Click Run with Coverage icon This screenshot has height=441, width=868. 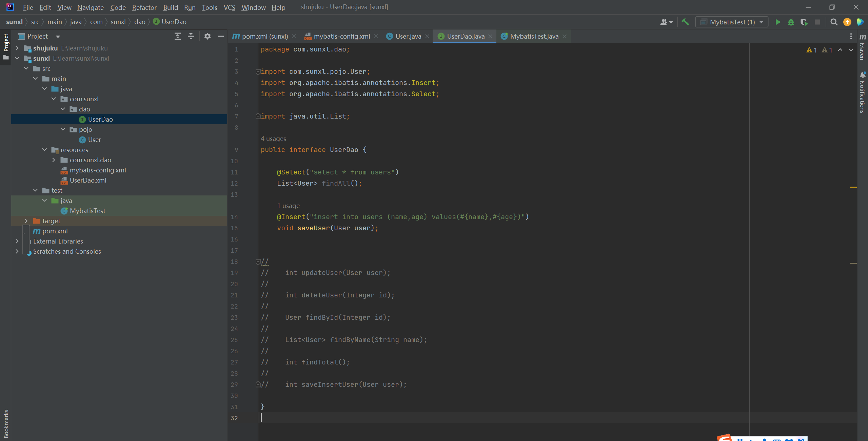[x=804, y=22]
